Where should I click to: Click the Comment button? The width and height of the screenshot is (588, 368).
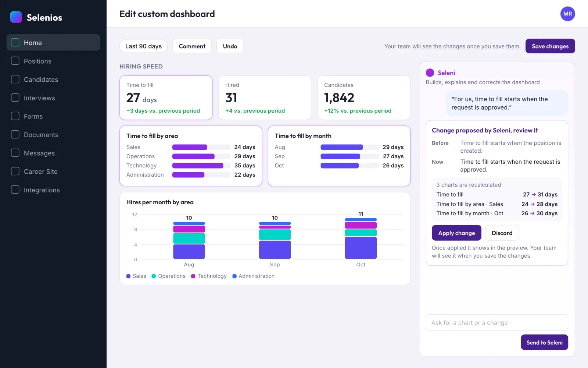coord(192,46)
